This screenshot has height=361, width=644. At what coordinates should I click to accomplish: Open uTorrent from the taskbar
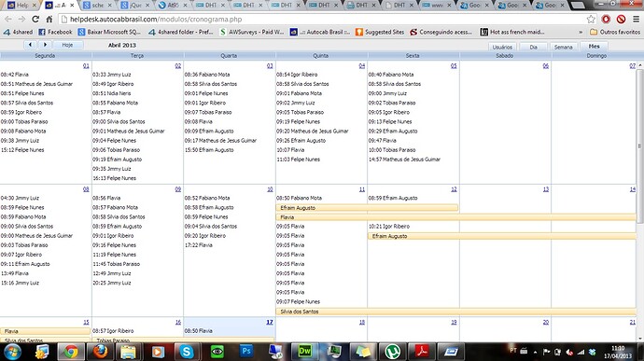pos(392,352)
